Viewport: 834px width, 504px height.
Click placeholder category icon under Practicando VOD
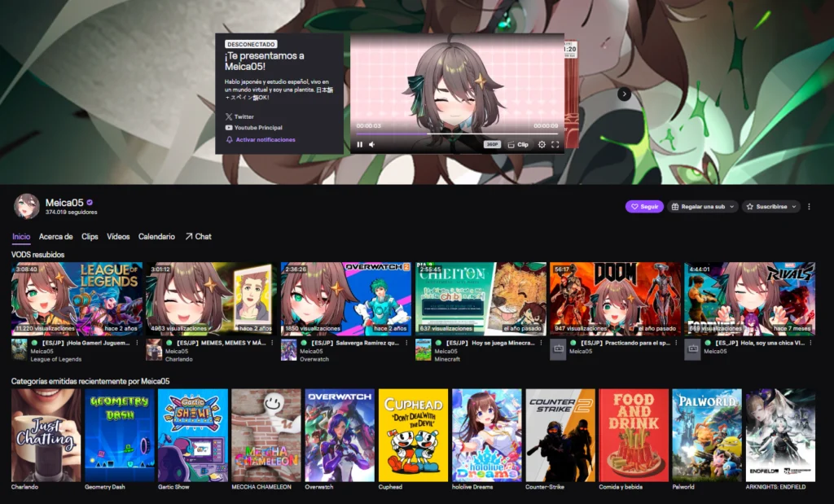click(x=558, y=350)
